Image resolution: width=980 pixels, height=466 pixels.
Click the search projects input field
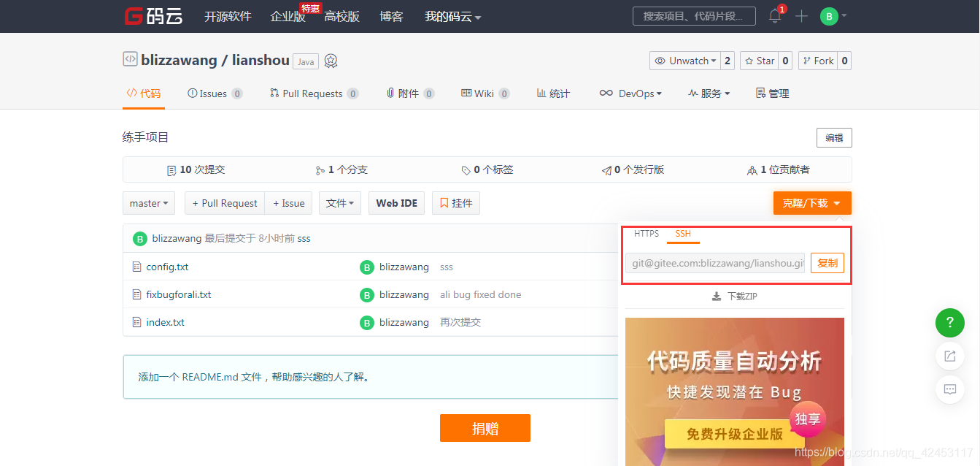(694, 16)
